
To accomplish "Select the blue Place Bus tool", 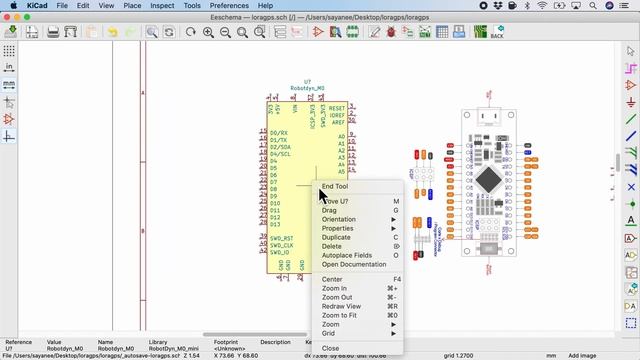I will coord(631,136).
